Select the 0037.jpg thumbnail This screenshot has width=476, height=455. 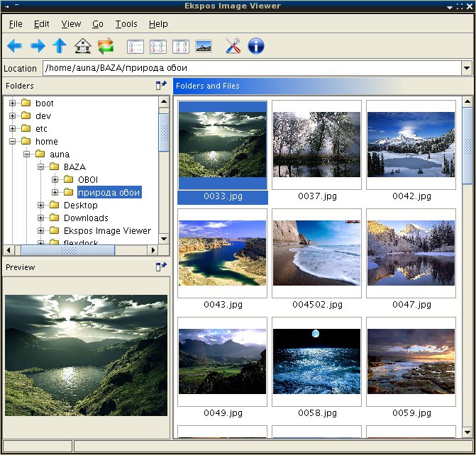click(x=316, y=145)
